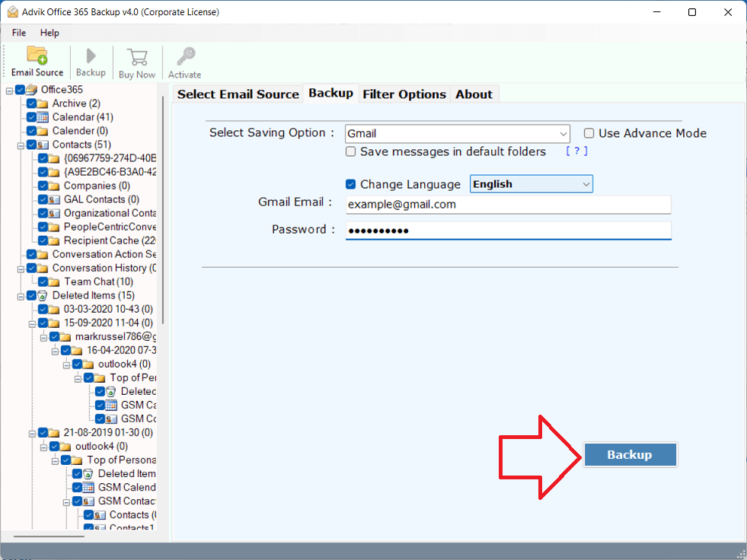Click the Archive (2) folder icon
The image size is (747, 560).
43,103
